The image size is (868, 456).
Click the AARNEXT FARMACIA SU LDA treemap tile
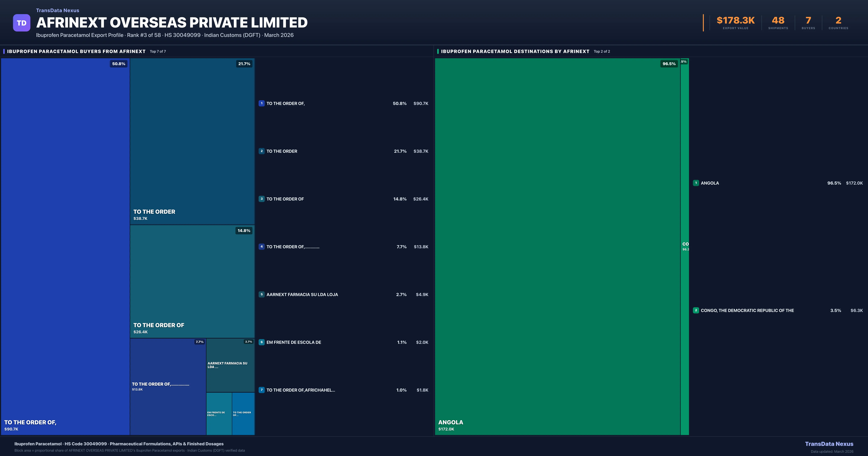click(x=230, y=365)
